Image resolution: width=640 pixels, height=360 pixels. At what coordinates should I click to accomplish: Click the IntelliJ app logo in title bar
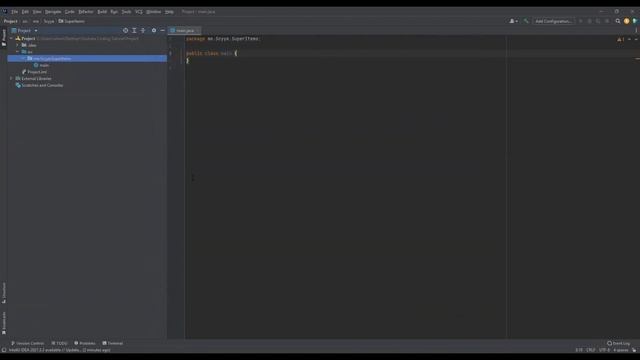[4, 12]
